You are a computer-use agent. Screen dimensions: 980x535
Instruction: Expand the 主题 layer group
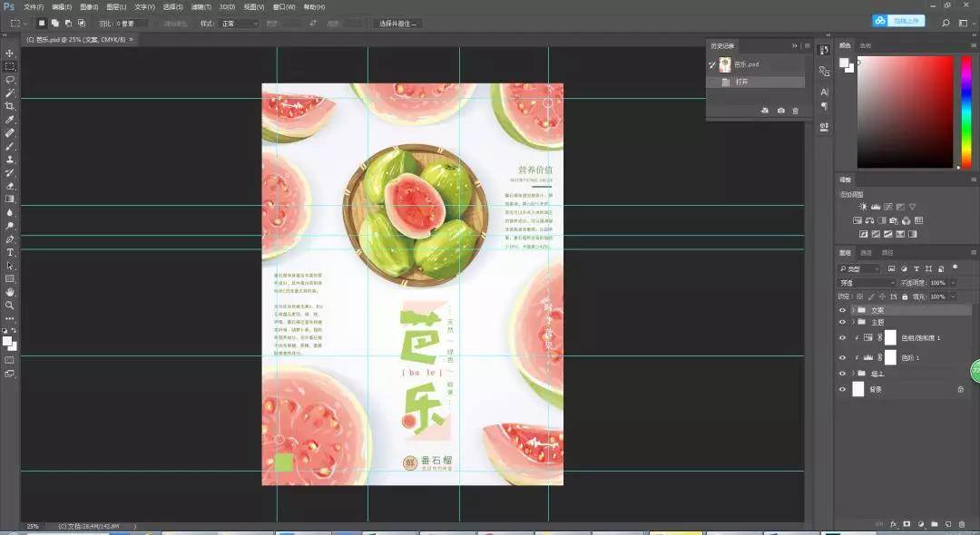[853, 322]
